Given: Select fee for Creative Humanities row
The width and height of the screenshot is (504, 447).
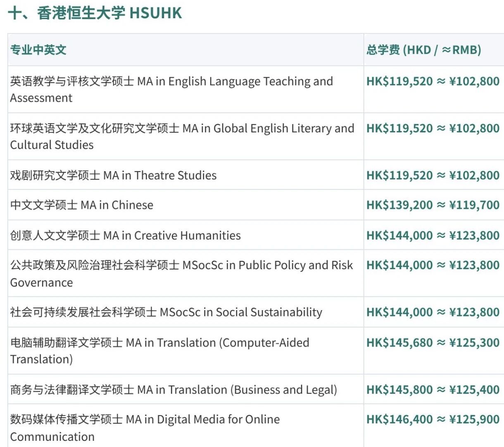Looking at the screenshot, I should pos(433,236).
